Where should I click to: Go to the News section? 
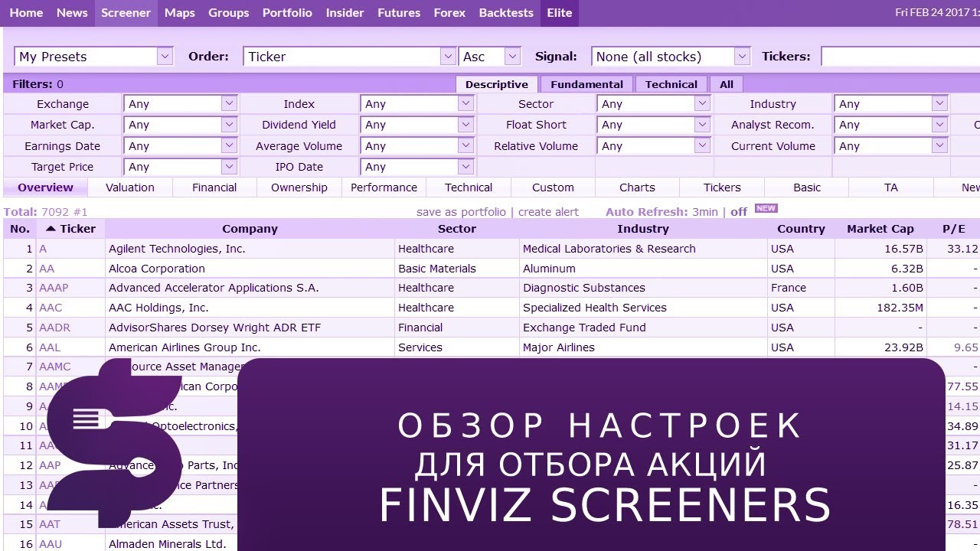[x=72, y=13]
